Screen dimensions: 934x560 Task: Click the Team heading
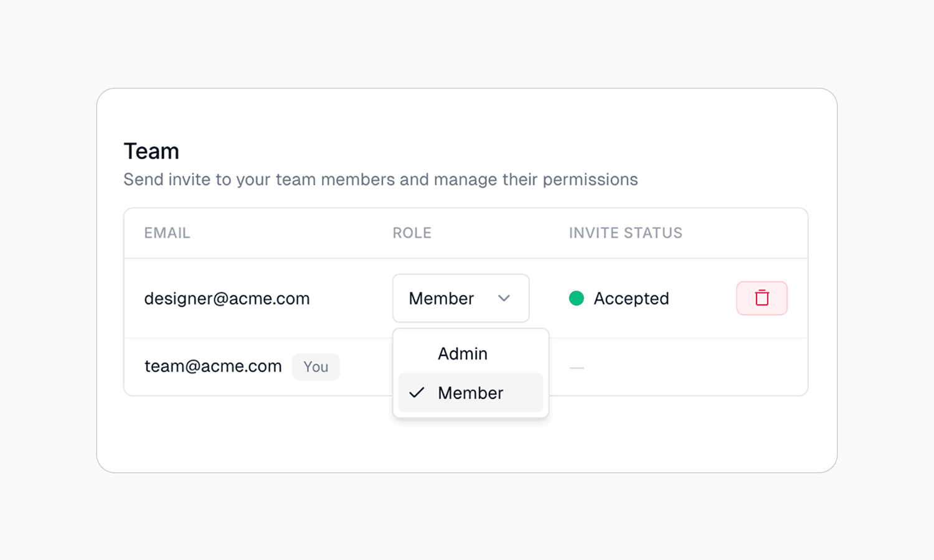point(151,151)
